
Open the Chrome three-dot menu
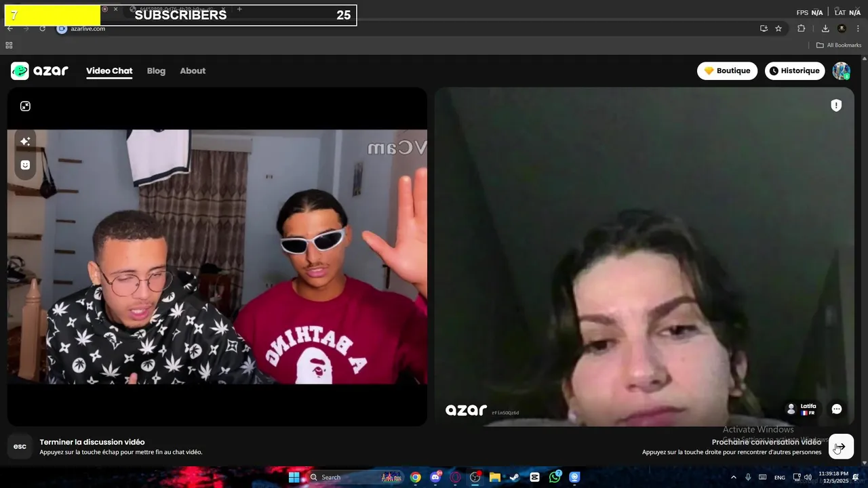coord(858,28)
